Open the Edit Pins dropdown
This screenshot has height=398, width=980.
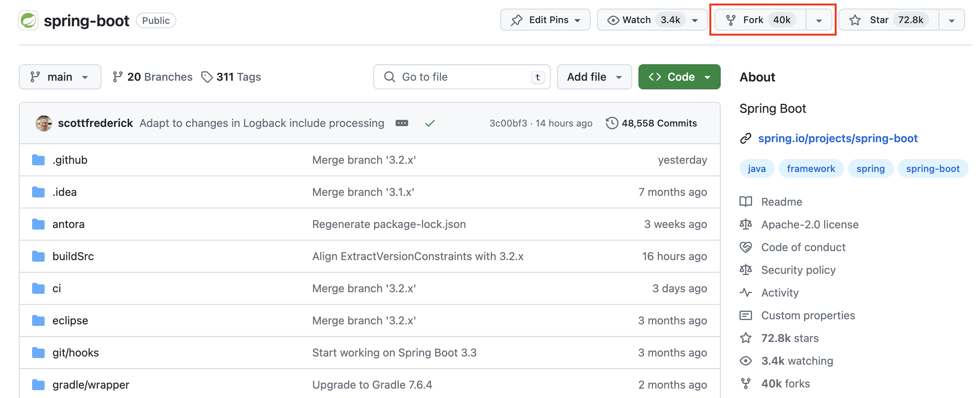coord(545,20)
